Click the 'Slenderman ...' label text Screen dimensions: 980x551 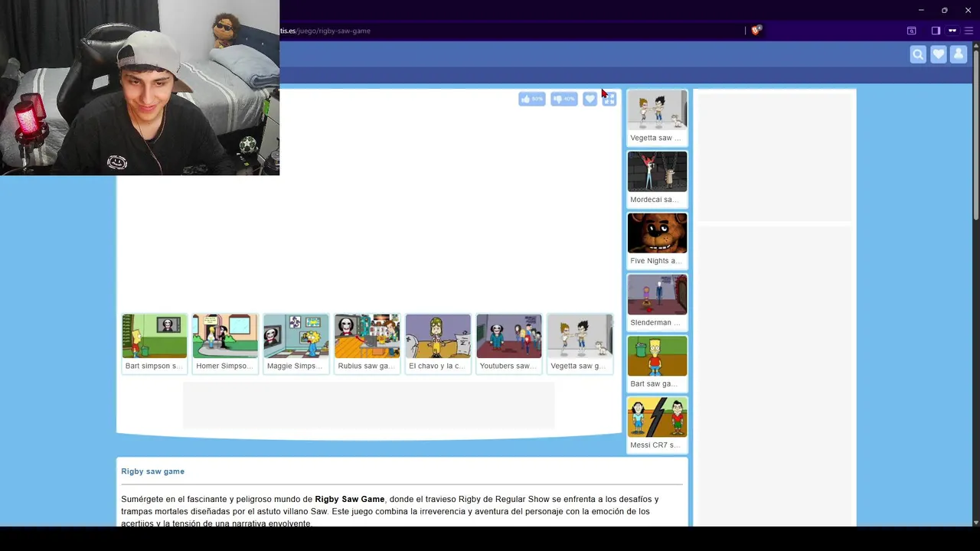tap(655, 322)
